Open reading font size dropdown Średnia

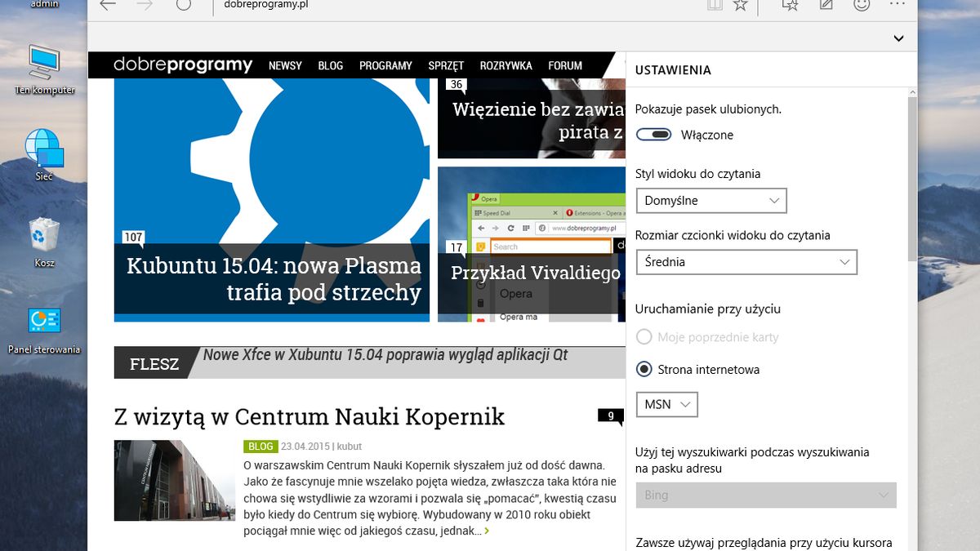(x=746, y=262)
